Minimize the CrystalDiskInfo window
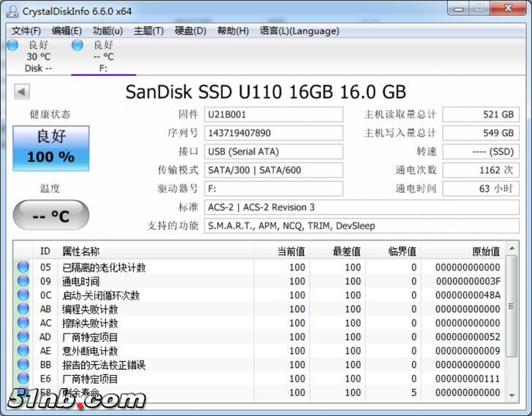Image resolution: width=532 pixels, height=416 pixels. point(458,9)
